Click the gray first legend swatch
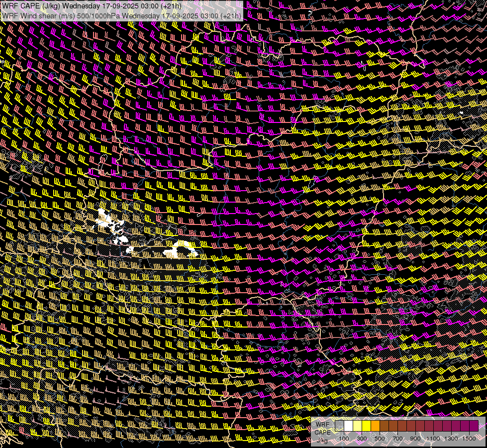Image resolution: width=487 pixels, height=448 pixels. [x=339, y=426]
